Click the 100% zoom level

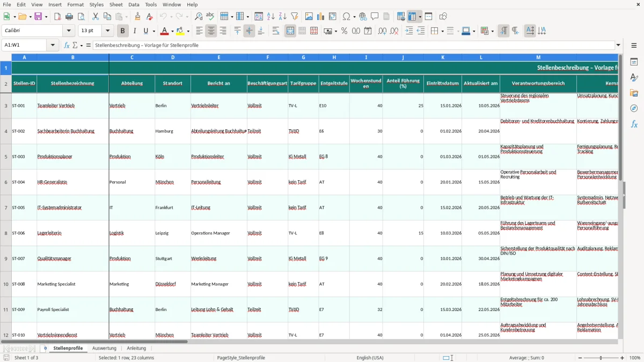click(635, 358)
